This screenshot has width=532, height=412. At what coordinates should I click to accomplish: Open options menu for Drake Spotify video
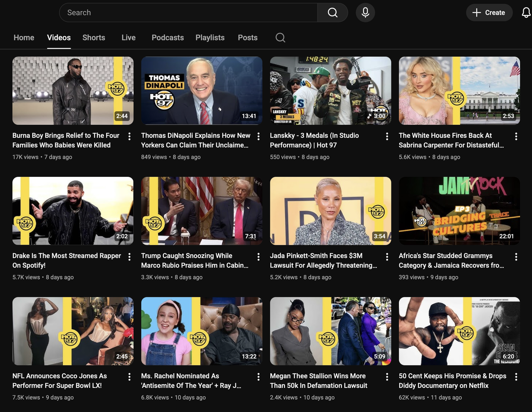click(129, 256)
